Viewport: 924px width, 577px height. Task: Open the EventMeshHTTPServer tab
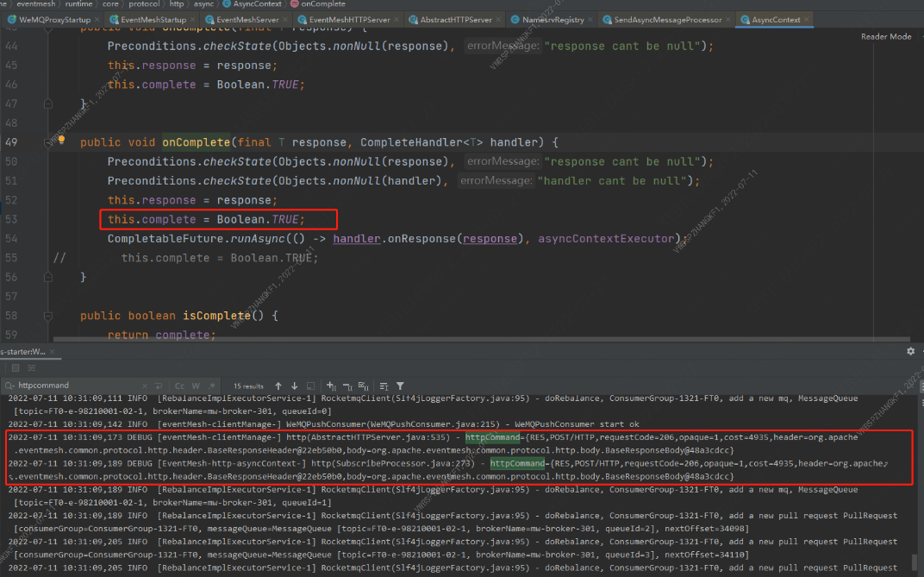click(349, 20)
